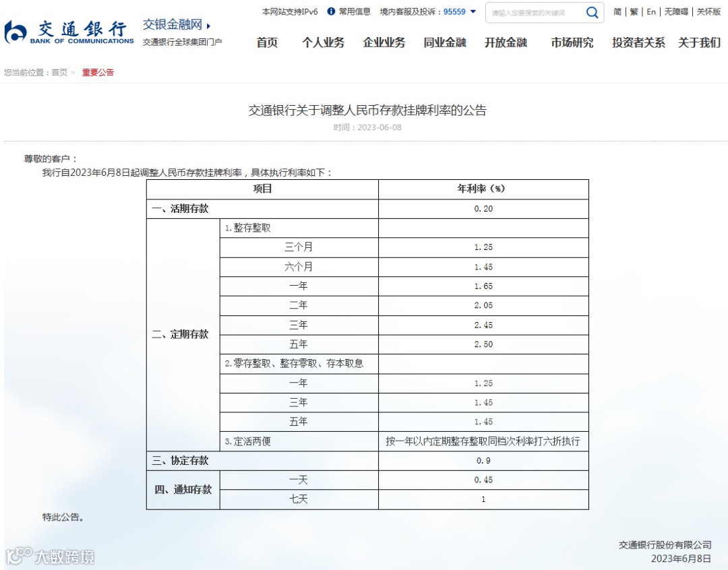This screenshot has height=570, width=728.
Task: Click the 首页 breadcrumb link
Action: pyautogui.click(x=59, y=72)
